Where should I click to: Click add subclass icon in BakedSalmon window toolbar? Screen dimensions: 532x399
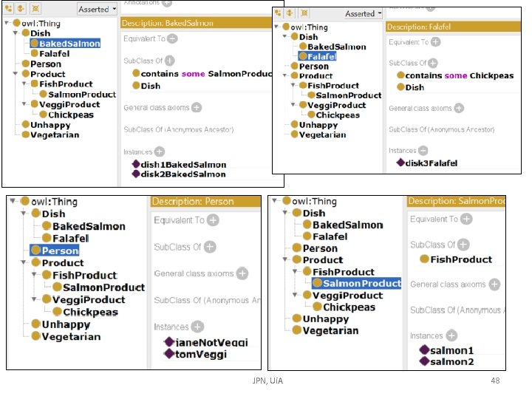8,8
